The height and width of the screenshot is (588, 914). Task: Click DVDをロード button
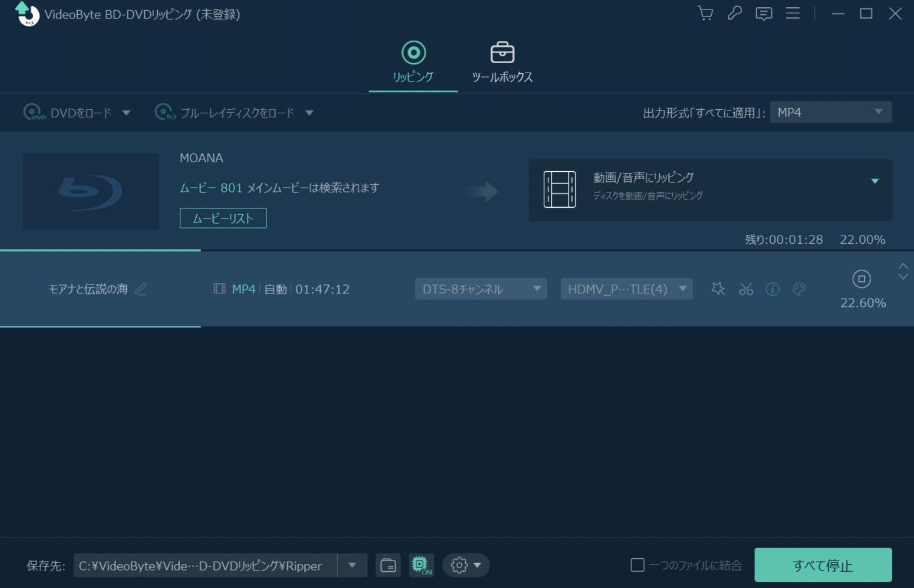[x=68, y=113]
